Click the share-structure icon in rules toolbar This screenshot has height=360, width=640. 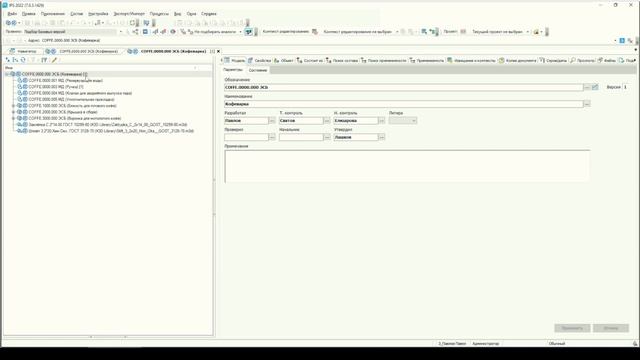coord(135,31)
